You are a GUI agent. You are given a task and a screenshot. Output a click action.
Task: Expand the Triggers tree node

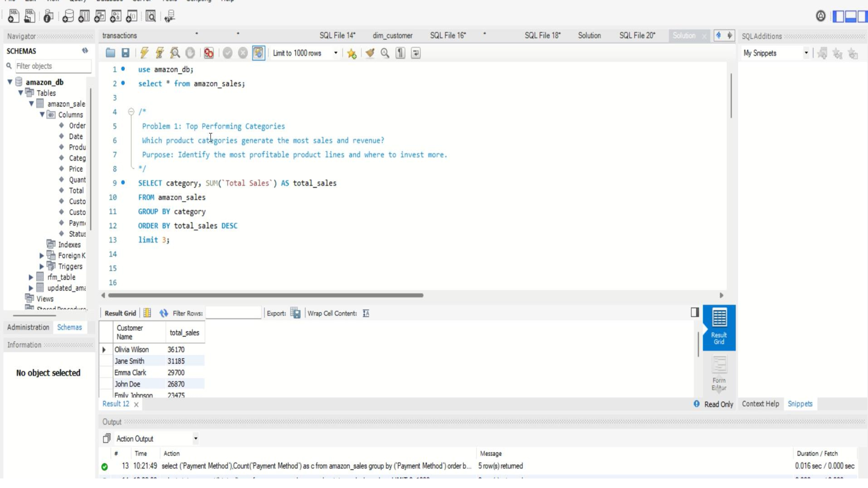point(42,266)
